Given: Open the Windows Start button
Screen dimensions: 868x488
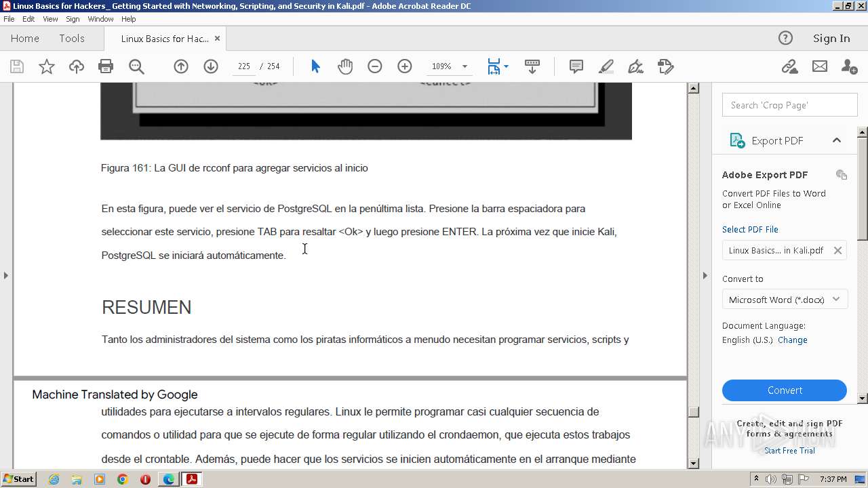Looking at the screenshot, I should (x=18, y=479).
